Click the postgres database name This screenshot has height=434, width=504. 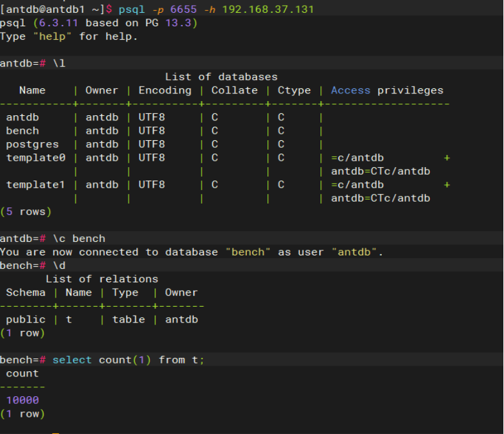coord(32,145)
